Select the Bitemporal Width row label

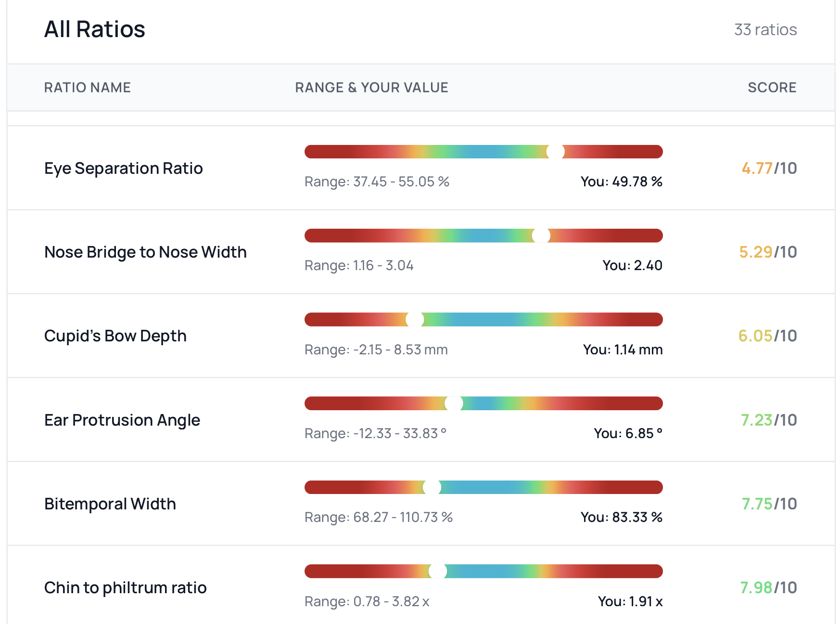[110, 504]
